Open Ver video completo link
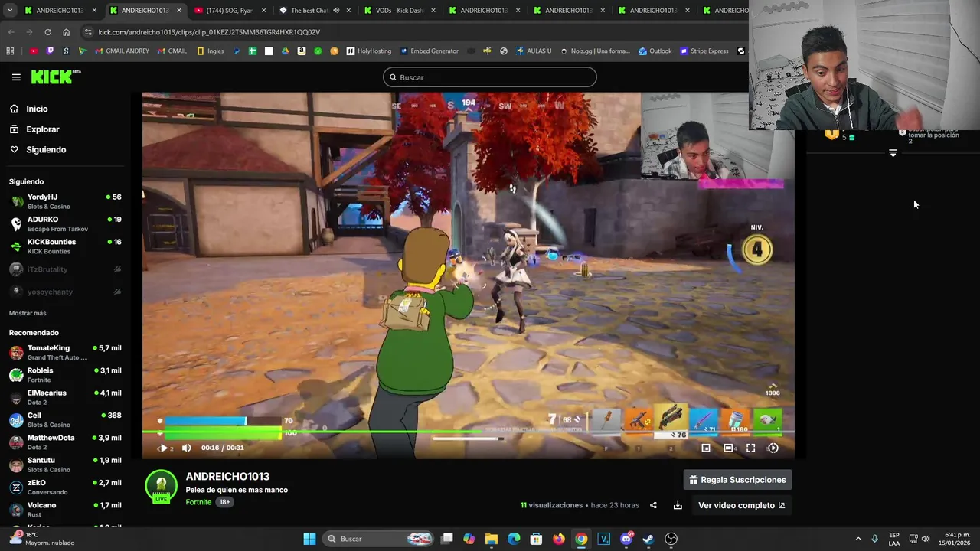 click(x=741, y=505)
